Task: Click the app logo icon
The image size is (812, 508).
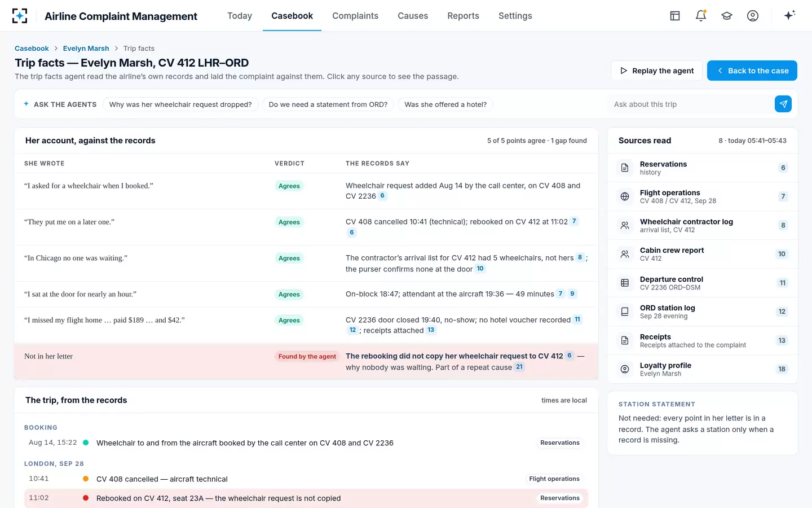Action: tap(20, 16)
